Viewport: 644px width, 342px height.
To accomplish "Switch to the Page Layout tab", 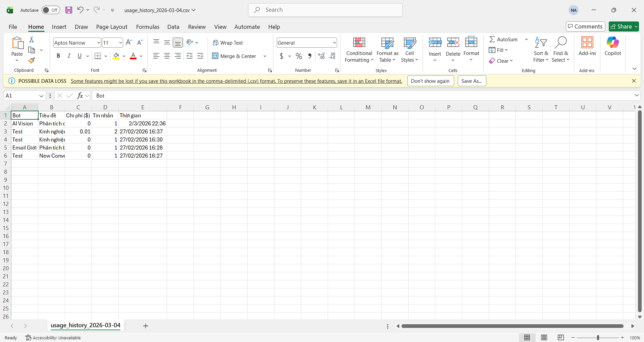I will [112, 27].
